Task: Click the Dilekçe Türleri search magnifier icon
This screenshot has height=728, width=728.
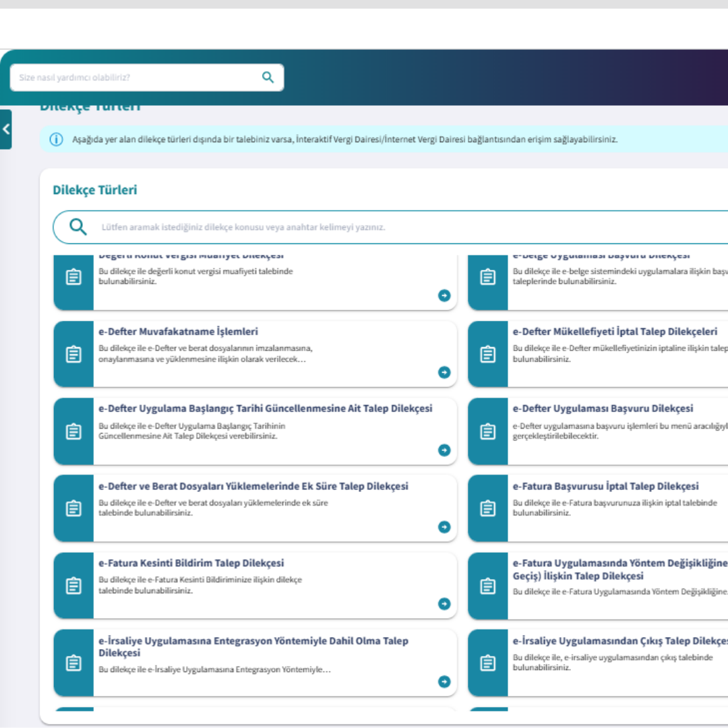Action: [x=78, y=227]
